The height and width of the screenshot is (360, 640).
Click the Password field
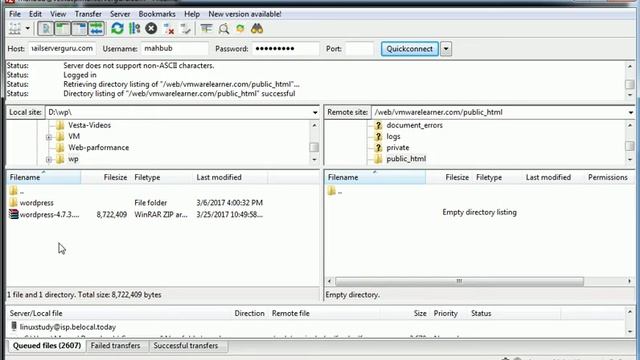click(x=285, y=49)
